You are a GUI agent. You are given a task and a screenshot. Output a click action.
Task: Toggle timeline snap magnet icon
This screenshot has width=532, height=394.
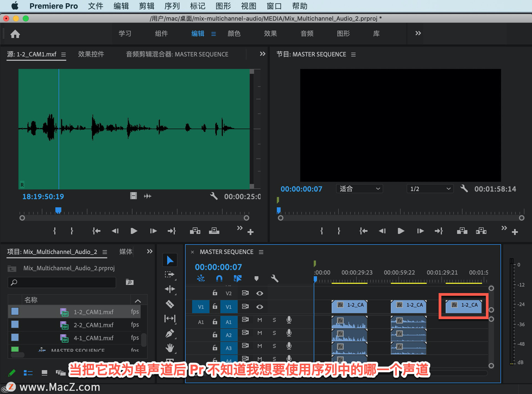[219, 278]
